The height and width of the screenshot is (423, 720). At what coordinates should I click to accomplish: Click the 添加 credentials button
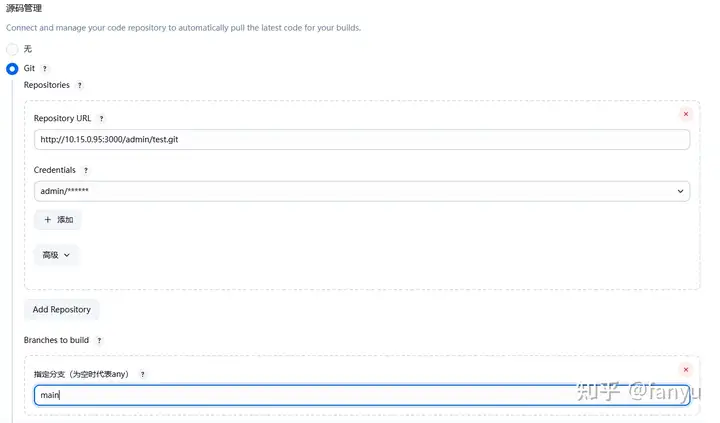click(x=58, y=220)
